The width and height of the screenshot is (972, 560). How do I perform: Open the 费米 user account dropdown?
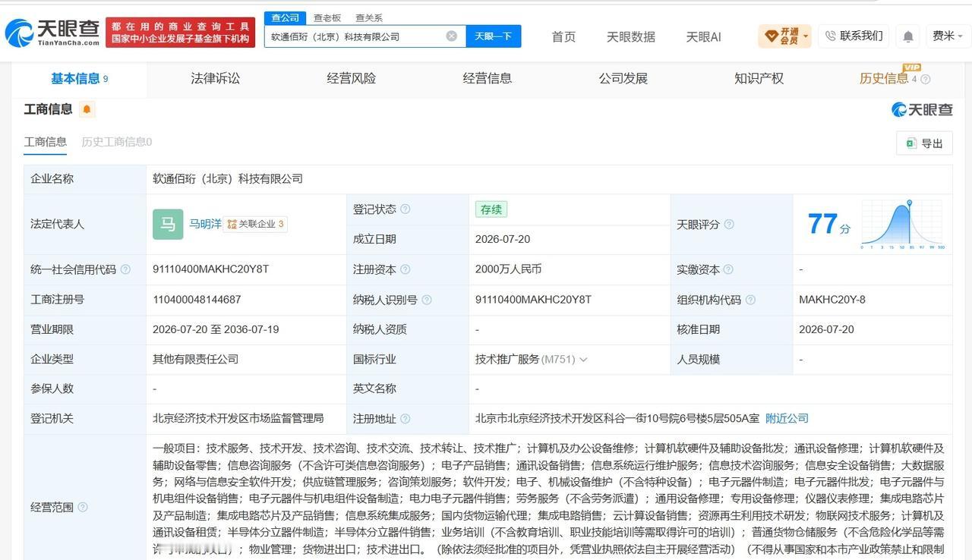pos(947,36)
